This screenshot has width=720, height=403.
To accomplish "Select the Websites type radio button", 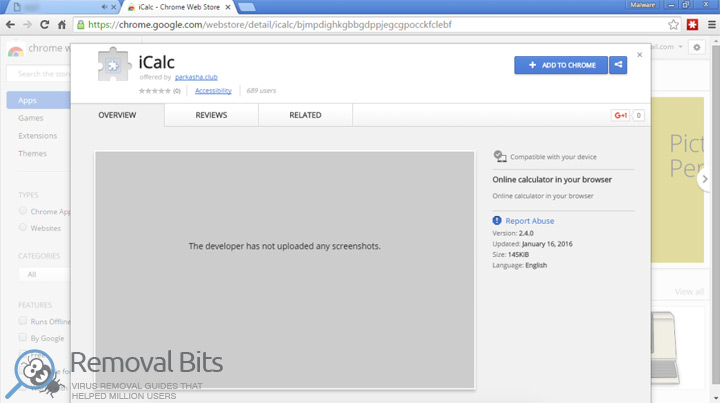I will pyautogui.click(x=22, y=227).
